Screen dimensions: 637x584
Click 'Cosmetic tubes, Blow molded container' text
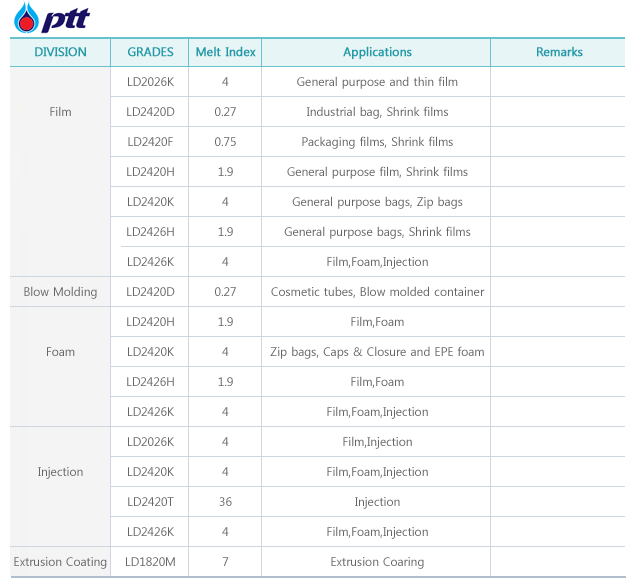pyautogui.click(x=377, y=292)
